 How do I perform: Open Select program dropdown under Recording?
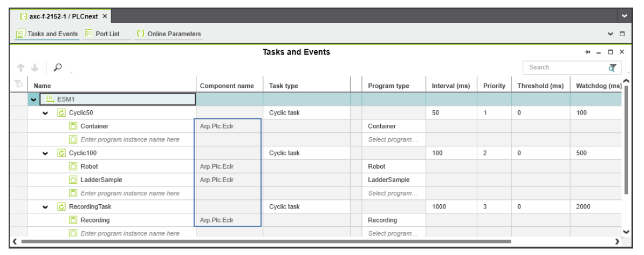pos(393,233)
